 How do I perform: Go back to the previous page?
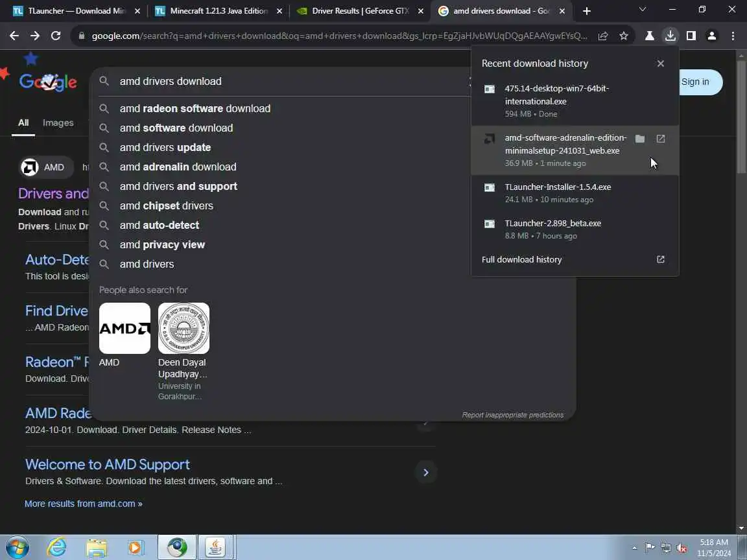14,36
